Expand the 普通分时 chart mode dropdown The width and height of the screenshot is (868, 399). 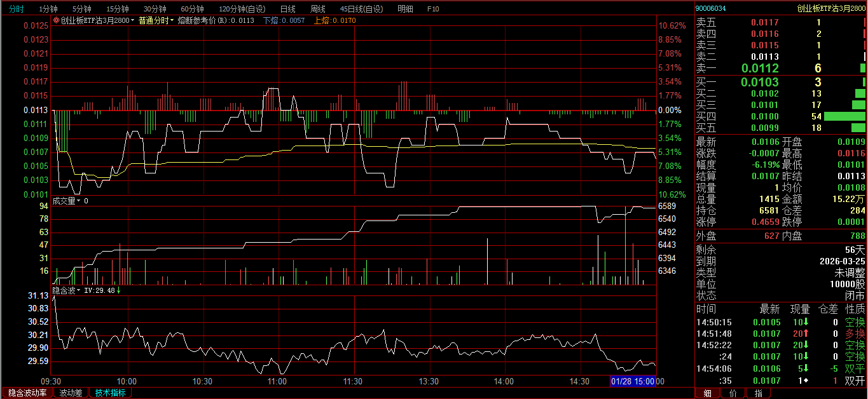pos(156,20)
